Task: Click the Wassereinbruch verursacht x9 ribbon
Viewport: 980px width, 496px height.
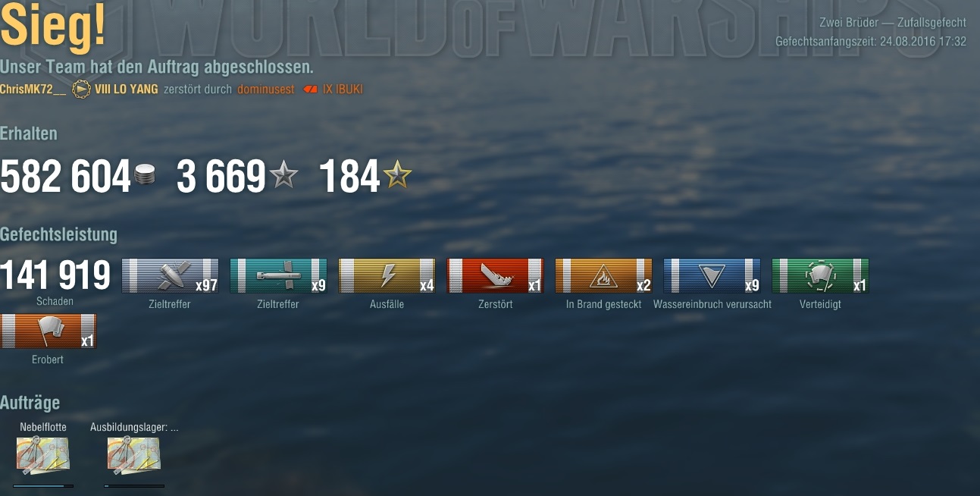Action: pos(712,276)
